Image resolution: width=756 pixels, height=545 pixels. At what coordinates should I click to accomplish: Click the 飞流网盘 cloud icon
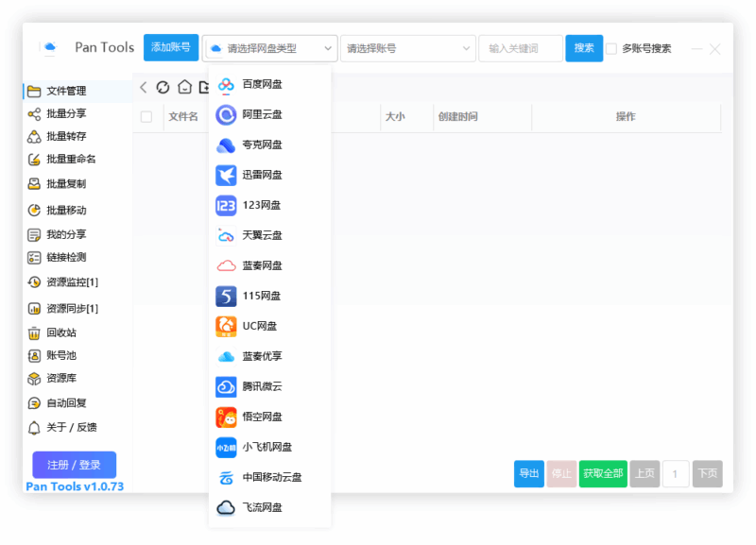pos(226,508)
